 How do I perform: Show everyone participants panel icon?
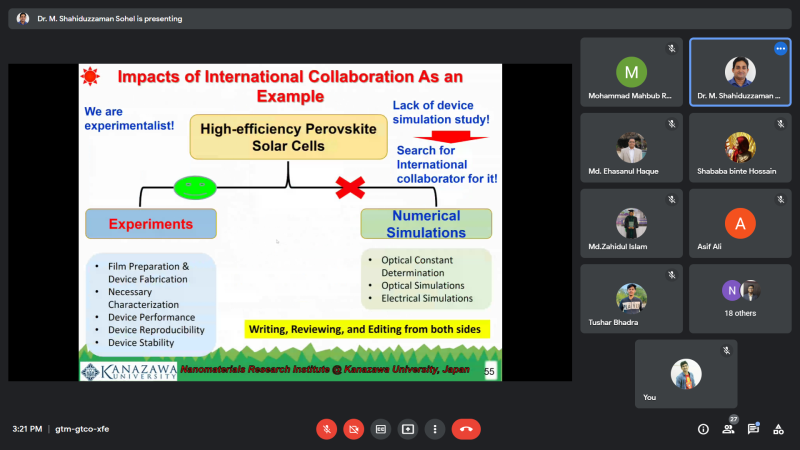(729, 429)
